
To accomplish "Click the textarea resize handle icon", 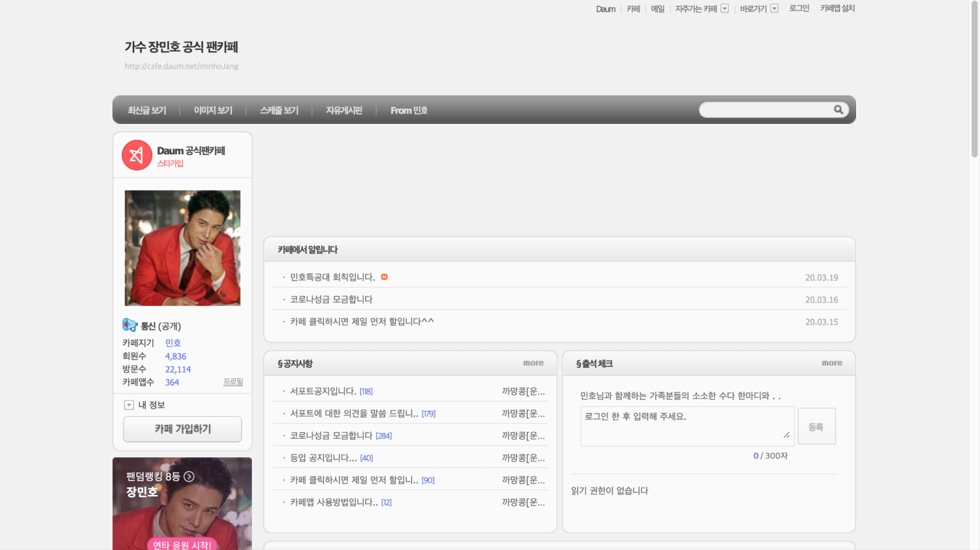I will (786, 435).
